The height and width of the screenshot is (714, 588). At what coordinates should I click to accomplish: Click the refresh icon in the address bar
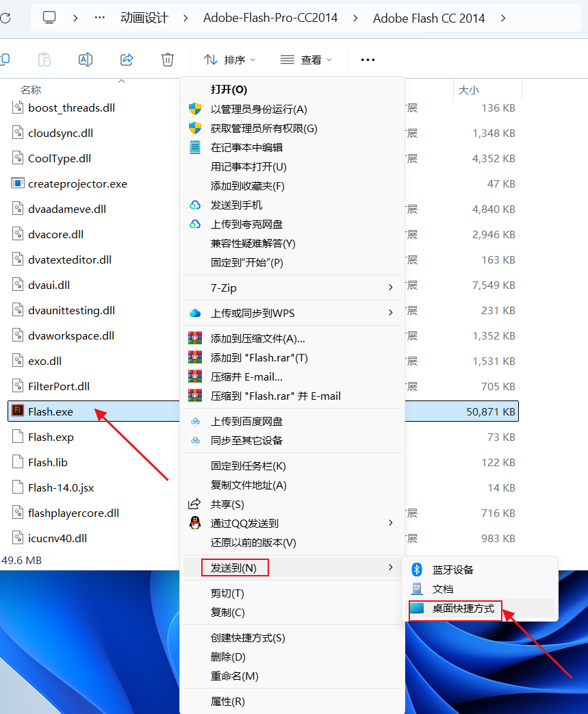[5, 18]
